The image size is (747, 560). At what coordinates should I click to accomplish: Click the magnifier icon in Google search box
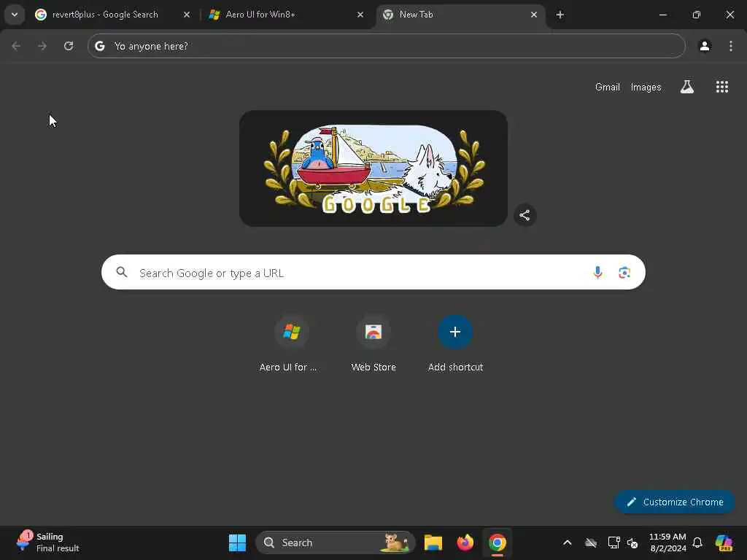click(122, 272)
